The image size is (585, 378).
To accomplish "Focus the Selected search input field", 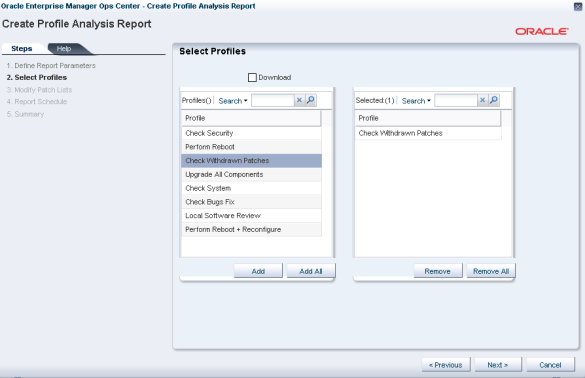I will click(456, 100).
